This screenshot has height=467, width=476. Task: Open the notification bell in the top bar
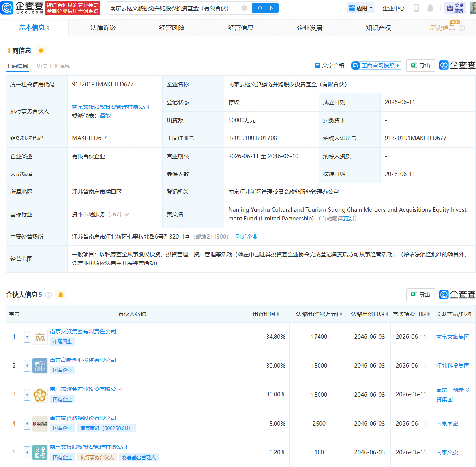(x=430, y=8)
